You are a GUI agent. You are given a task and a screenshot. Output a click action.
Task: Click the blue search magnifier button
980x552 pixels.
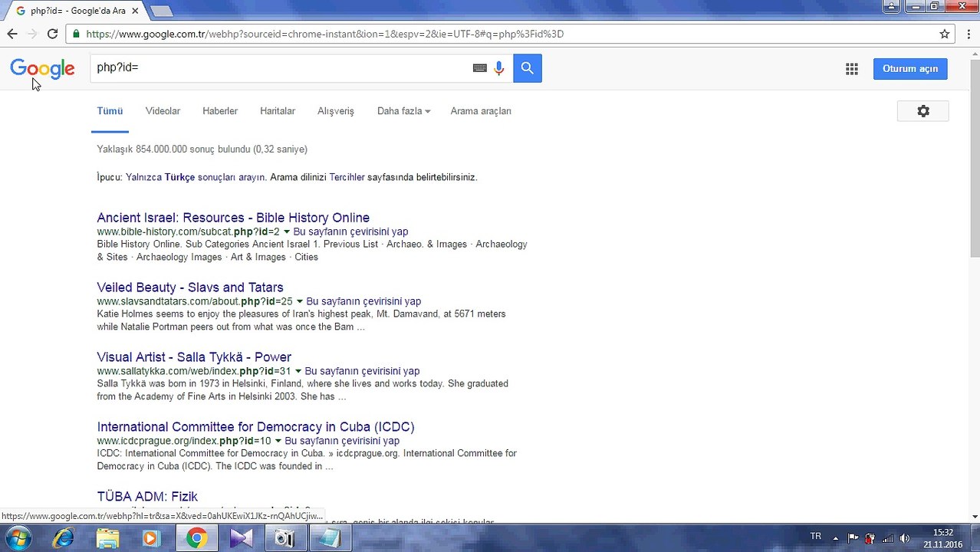528,68
